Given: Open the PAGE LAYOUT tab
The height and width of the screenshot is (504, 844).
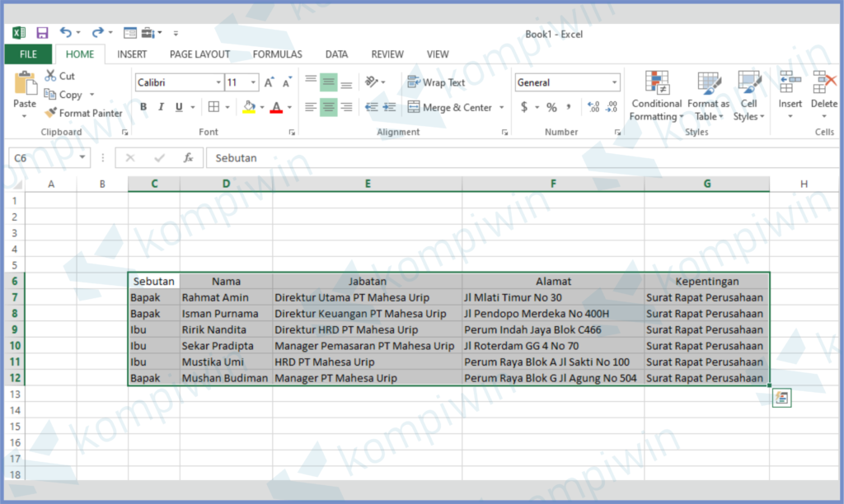Looking at the screenshot, I should point(199,54).
